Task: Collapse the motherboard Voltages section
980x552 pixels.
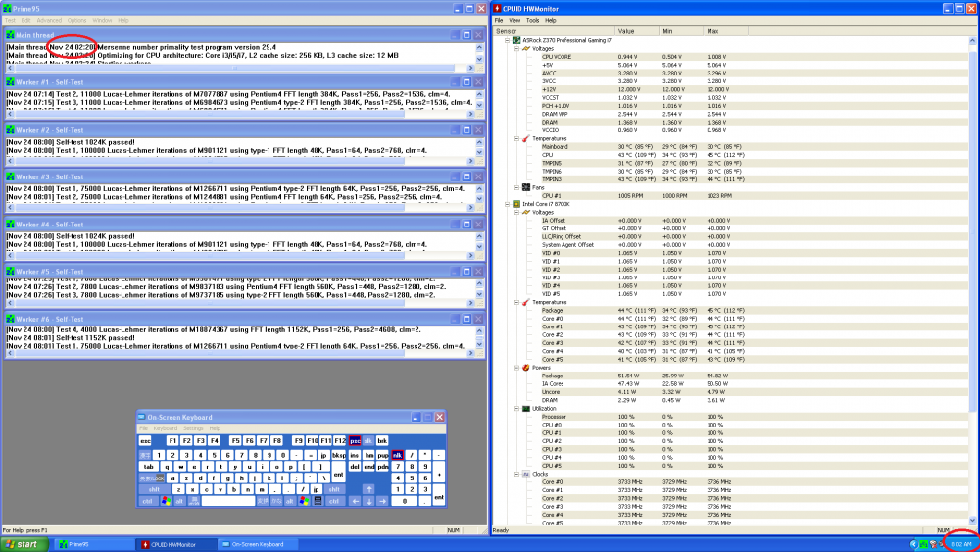Action: pyautogui.click(x=516, y=48)
